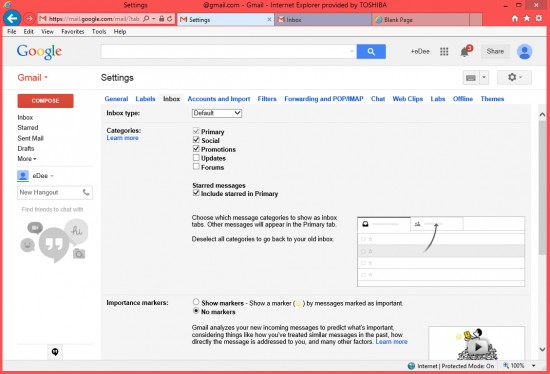Open the notifications bell icon
Image resolution: width=550 pixels, height=374 pixels.
[465, 52]
